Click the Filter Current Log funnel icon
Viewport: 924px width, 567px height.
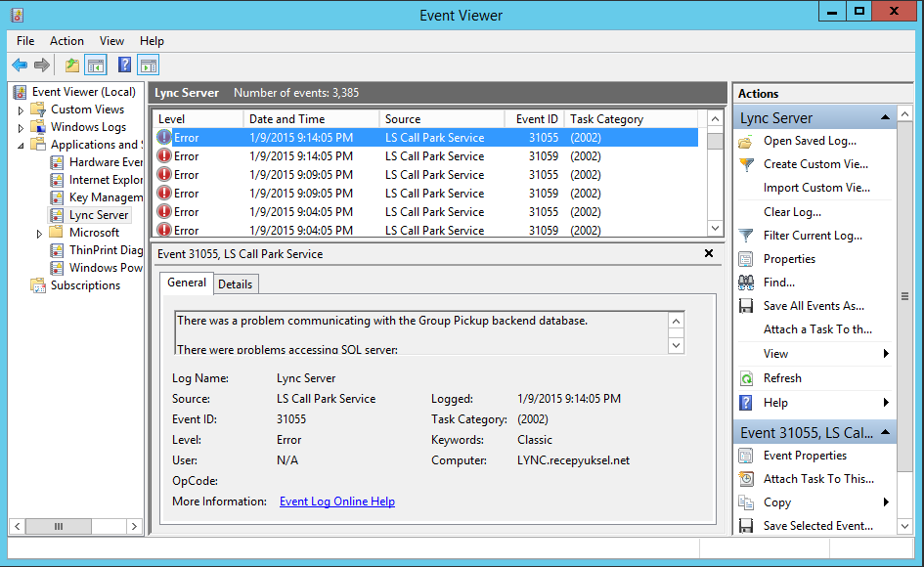(746, 236)
